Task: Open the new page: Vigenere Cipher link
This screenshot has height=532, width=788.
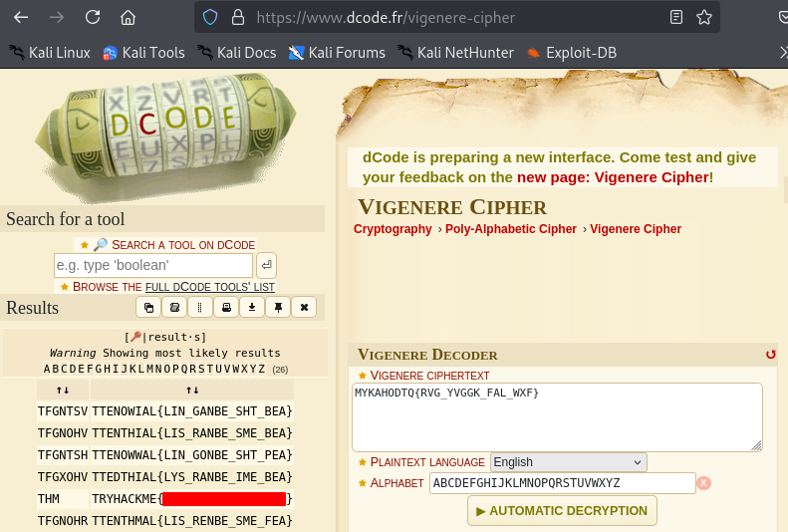Action: click(x=613, y=177)
